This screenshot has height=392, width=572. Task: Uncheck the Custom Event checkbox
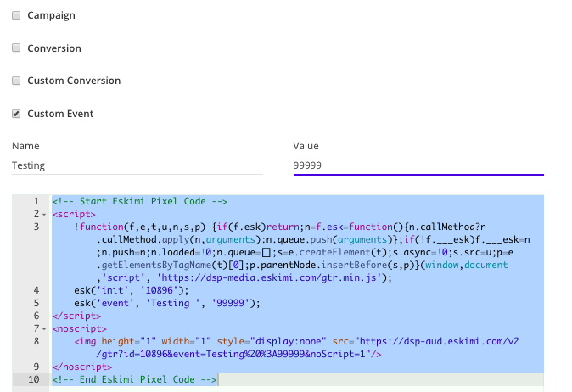(16, 114)
